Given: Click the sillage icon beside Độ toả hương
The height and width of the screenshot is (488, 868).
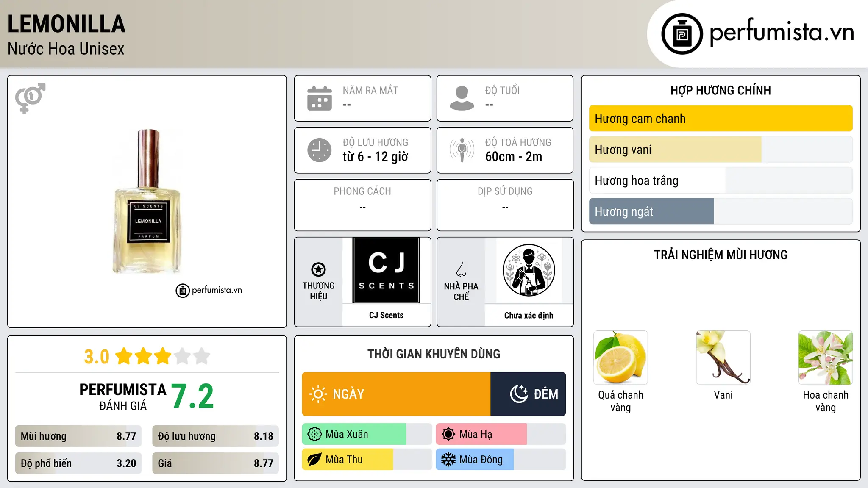Looking at the screenshot, I should [x=462, y=150].
